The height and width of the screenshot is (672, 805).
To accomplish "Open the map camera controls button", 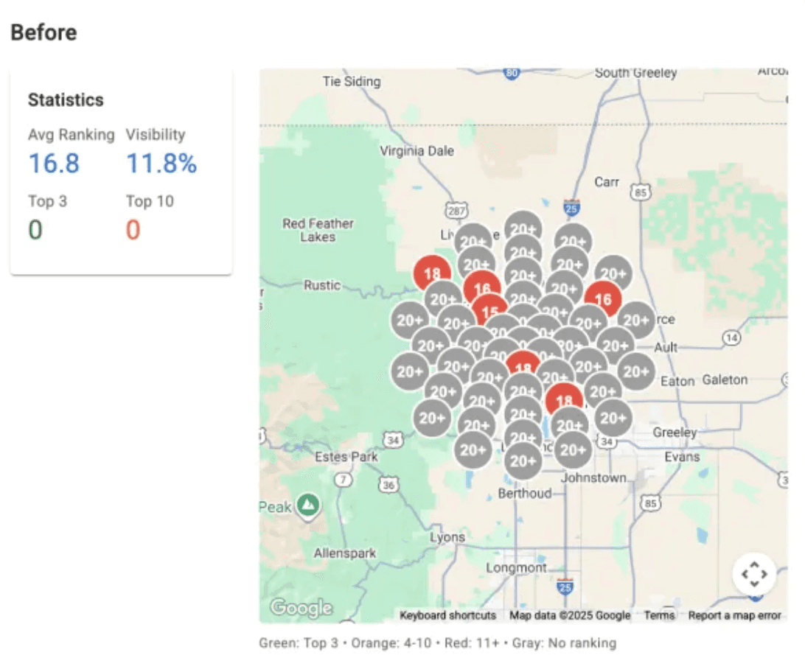I will [x=754, y=573].
